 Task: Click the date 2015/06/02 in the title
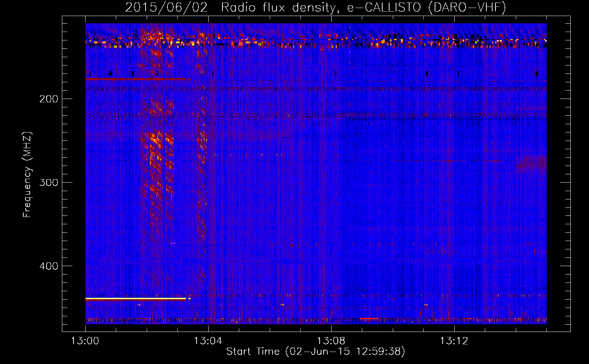coord(166,7)
